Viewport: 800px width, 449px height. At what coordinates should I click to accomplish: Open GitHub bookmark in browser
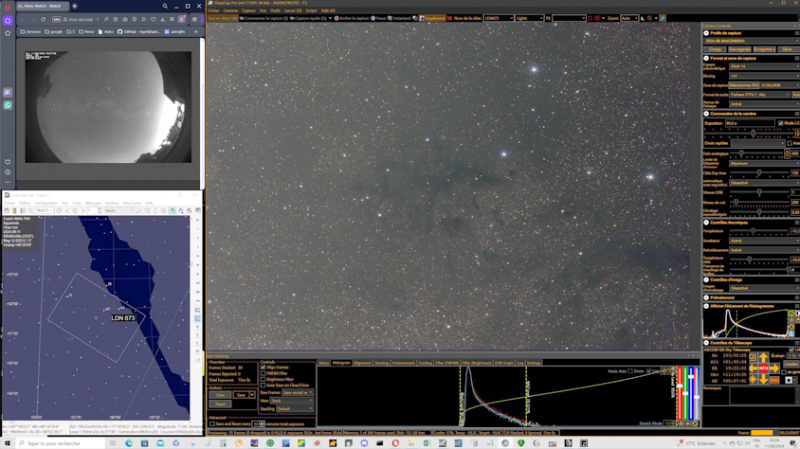(x=139, y=32)
